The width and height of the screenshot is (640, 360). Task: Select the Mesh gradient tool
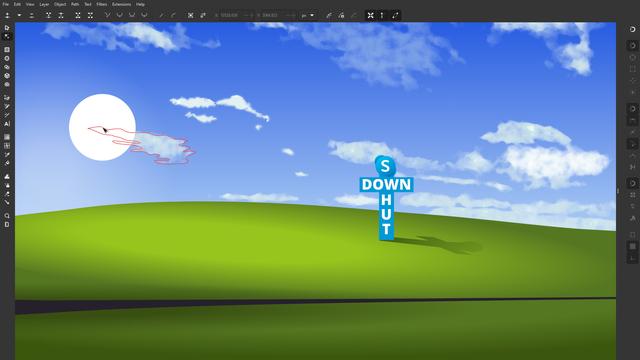click(x=7, y=146)
